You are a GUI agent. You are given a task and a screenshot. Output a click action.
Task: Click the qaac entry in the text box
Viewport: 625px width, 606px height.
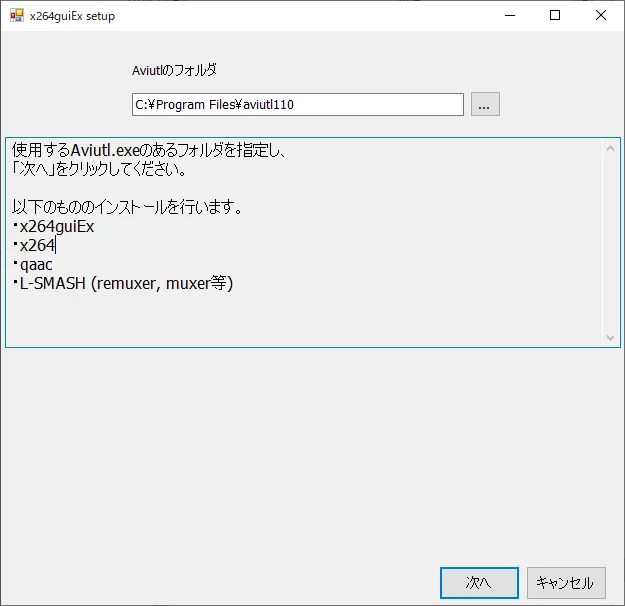pyautogui.click(x=36, y=264)
